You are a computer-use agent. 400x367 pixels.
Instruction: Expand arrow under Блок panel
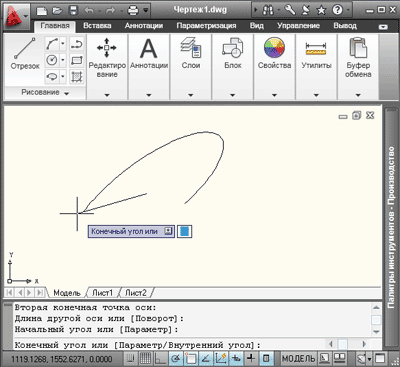coord(233,95)
